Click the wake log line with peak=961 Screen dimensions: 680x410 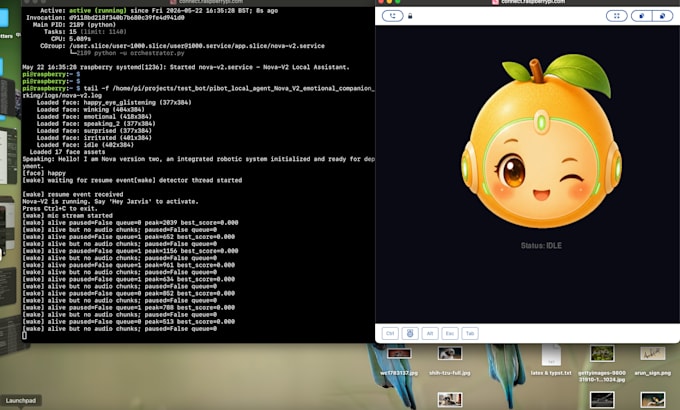128,265
